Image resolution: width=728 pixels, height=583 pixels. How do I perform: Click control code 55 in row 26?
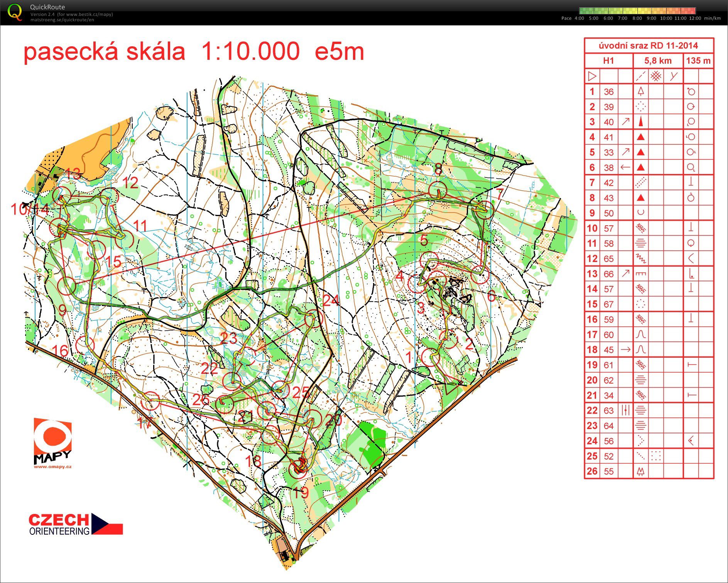pyautogui.click(x=609, y=471)
